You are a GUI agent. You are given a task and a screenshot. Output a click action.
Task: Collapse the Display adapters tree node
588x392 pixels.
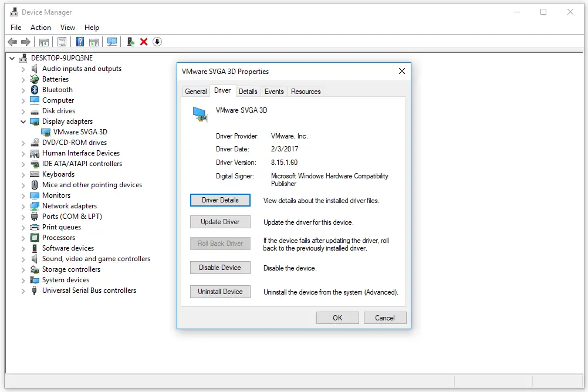coord(23,121)
